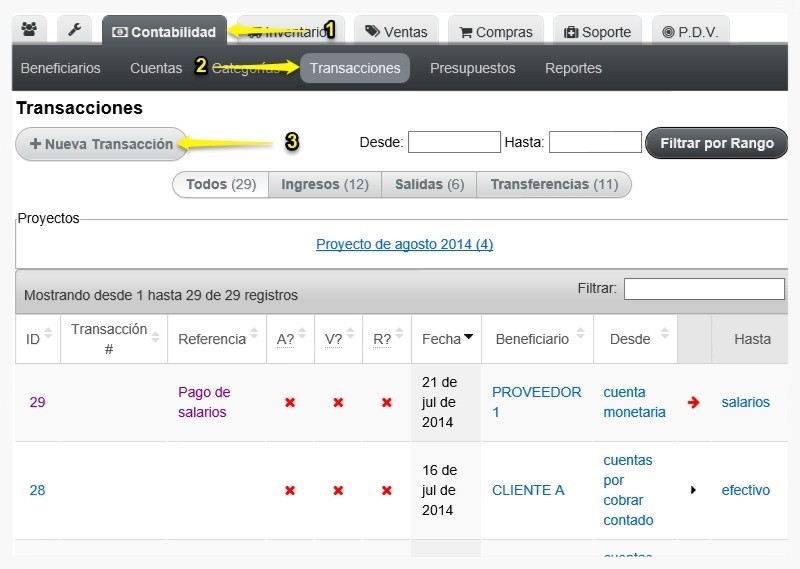This screenshot has height=569, width=800.
Task: Click the 21 de jul de 2014 date cell
Action: (446, 402)
